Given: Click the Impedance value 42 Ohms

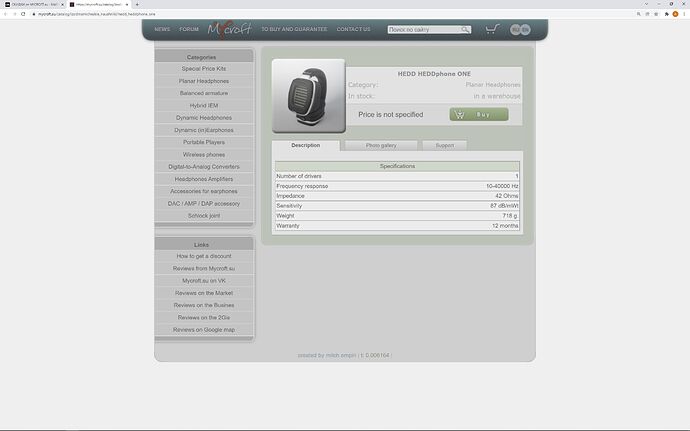Looking at the screenshot, I should point(506,196).
